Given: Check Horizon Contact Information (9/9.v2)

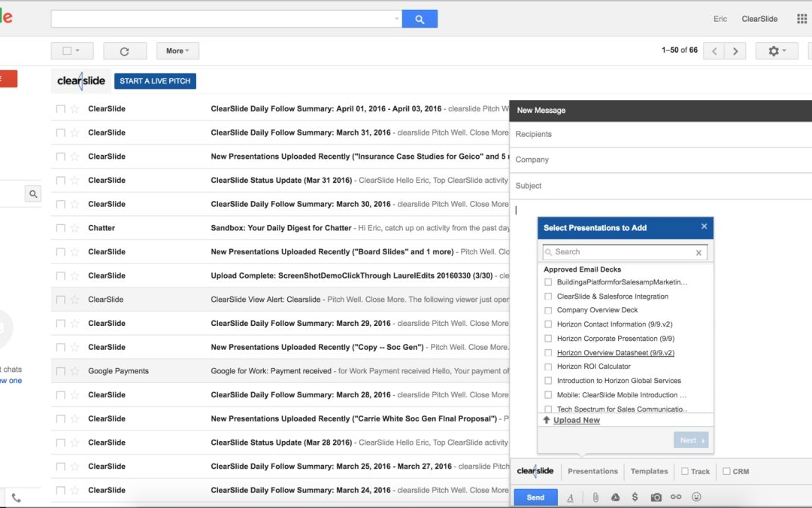Looking at the screenshot, I should (548, 324).
